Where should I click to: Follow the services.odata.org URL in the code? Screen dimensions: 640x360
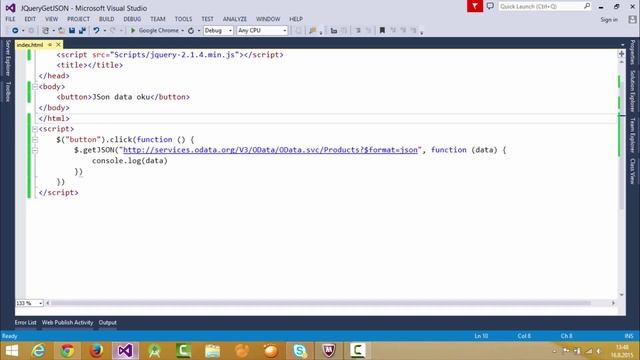tap(270, 150)
